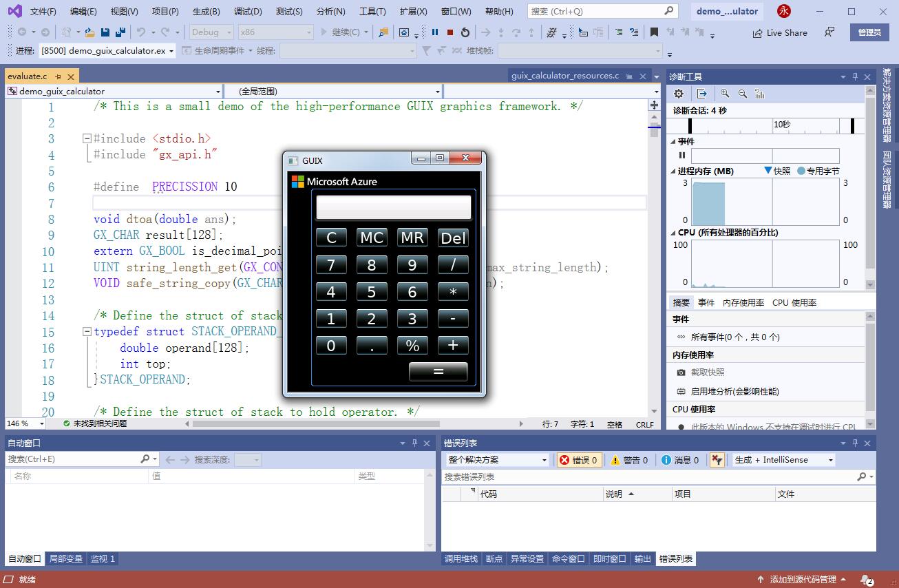The image size is (899, 588).
Task: Collapse the CPU percentage section
Action: [x=674, y=233]
